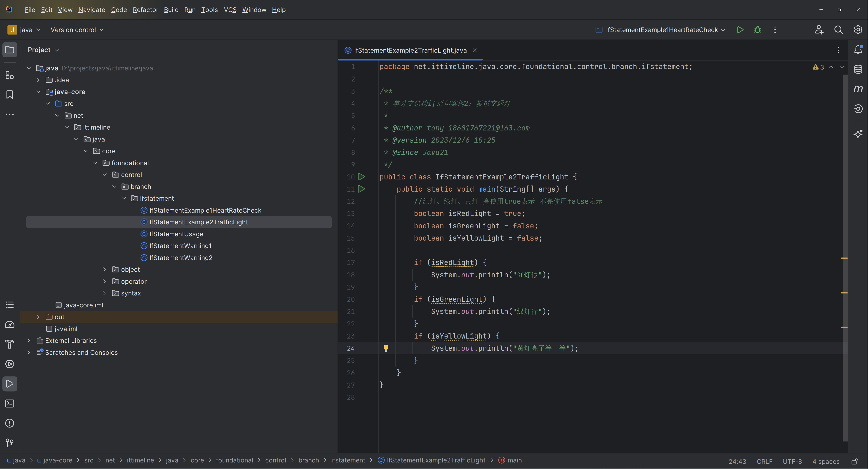Click the CRLF line separator widget
The width and height of the screenshot is (868, 469).
tap(764, 461)
